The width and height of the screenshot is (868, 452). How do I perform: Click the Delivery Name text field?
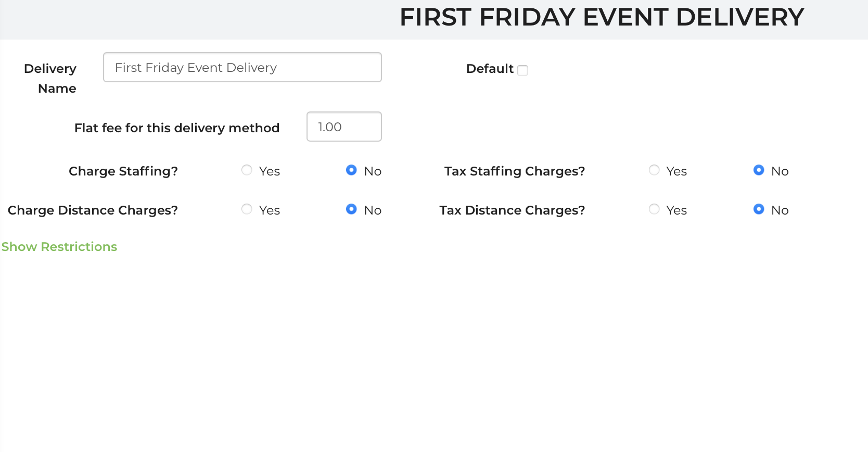click(x=242, y=68)
